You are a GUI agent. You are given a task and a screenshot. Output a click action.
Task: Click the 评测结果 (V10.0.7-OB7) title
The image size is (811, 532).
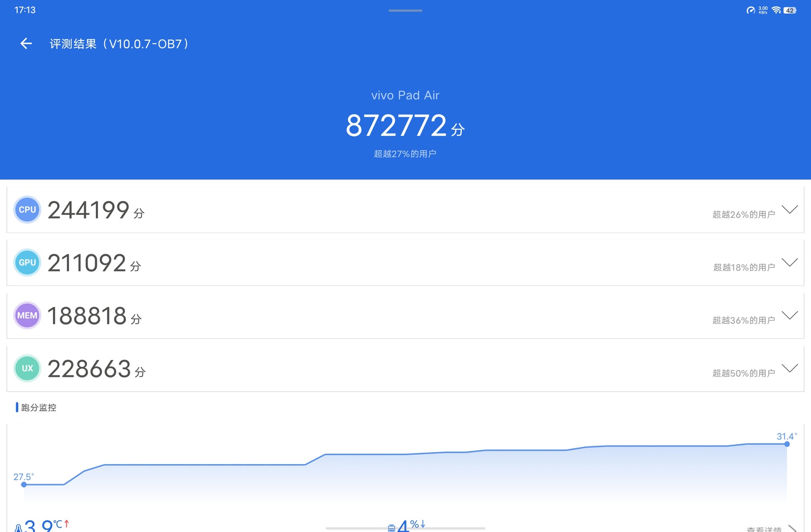point(119,44)
